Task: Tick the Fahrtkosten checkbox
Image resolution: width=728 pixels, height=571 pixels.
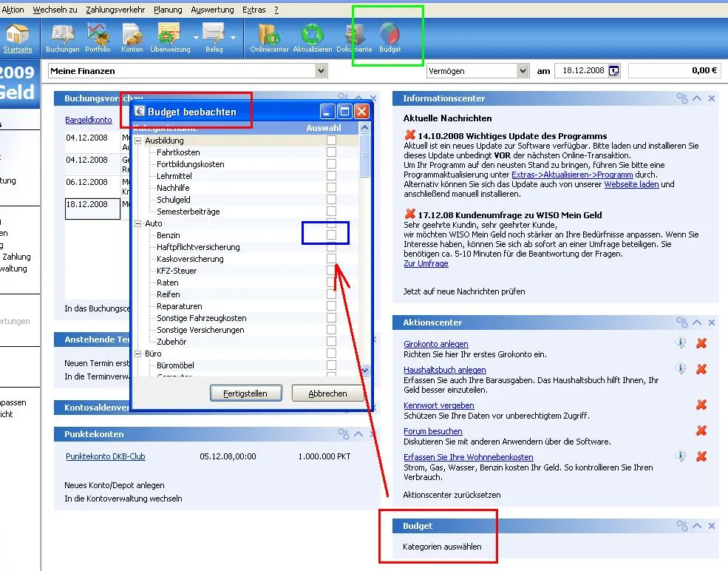Action: tap(331, 152)
